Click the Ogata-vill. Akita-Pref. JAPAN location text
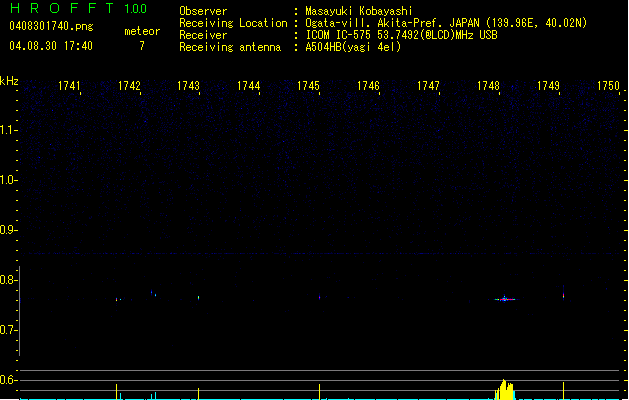629x400 pixels. click(446, 23)
